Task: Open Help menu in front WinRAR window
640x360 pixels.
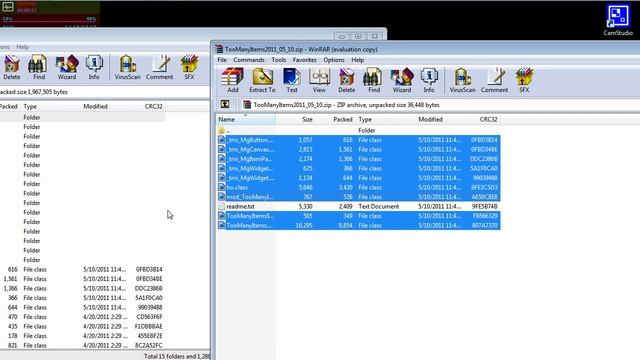Action: 358,60
